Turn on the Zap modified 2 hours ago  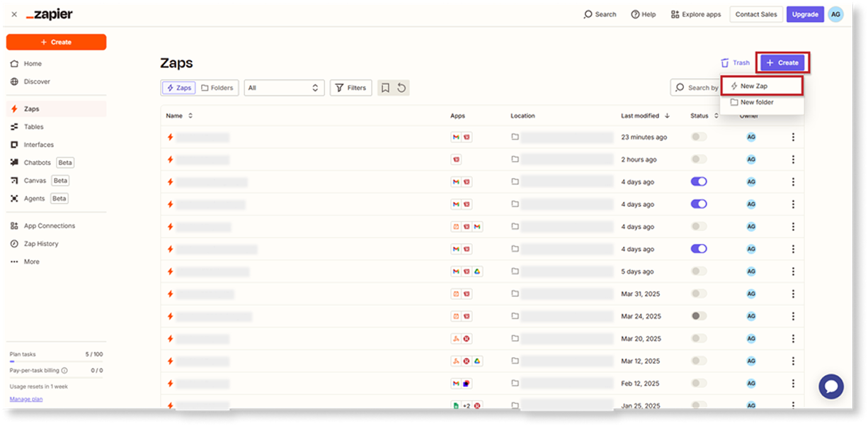click(x=698, y=159)
